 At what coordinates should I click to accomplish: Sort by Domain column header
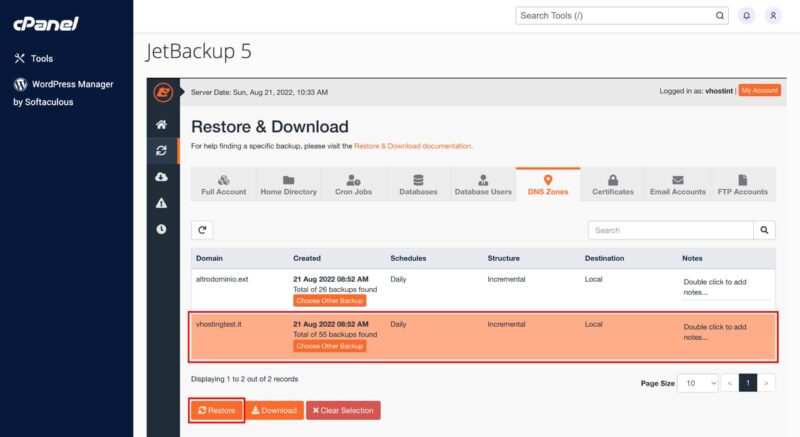point(209,259)
